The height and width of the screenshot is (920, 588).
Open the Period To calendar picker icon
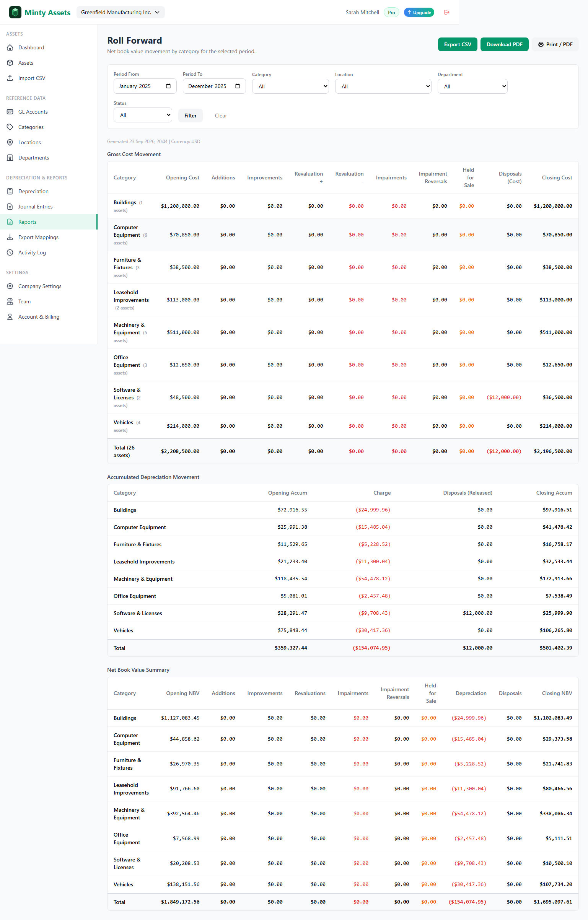(238, 86)
